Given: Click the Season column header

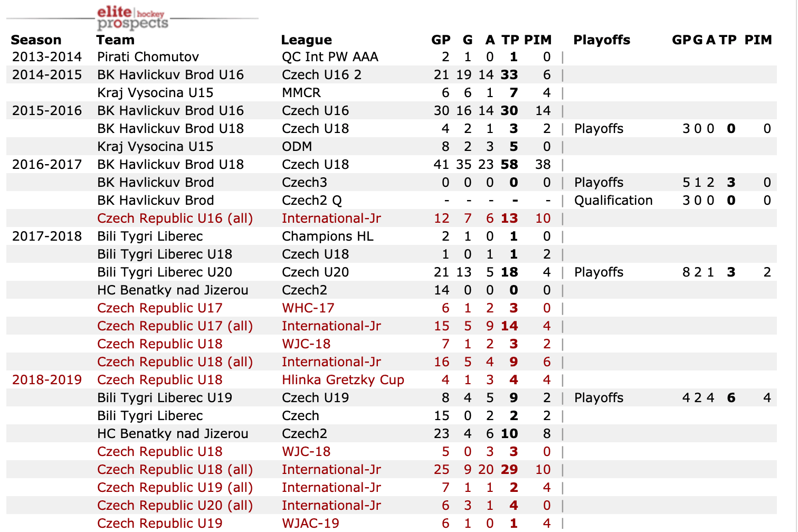Looking at the screenshot, I should pos(36,40).
